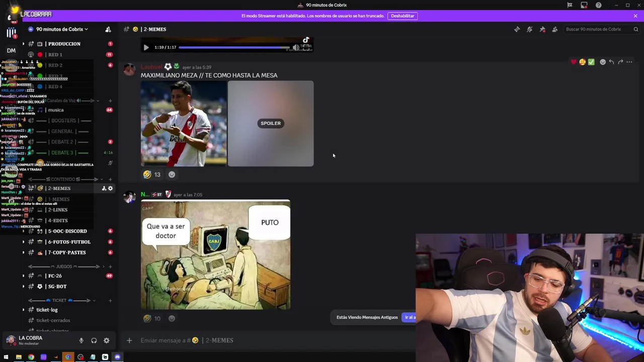Open Discord help icon

[x=599, y=5]
